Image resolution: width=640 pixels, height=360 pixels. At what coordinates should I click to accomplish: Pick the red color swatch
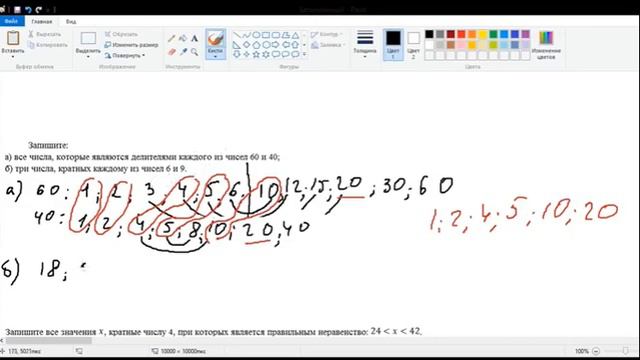tap(461, 34)
